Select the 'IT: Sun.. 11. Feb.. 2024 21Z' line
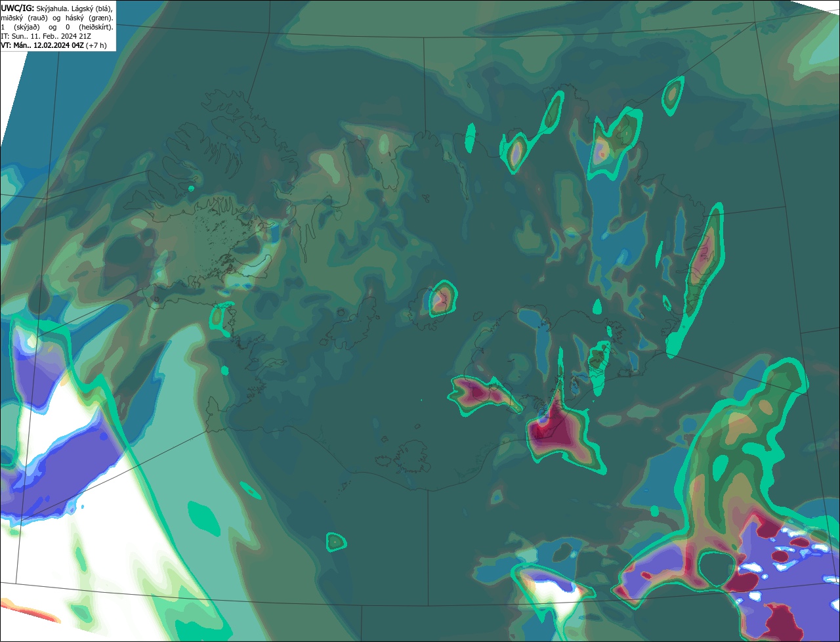This screenshot has height=642, width=840. tap(46, 36)
